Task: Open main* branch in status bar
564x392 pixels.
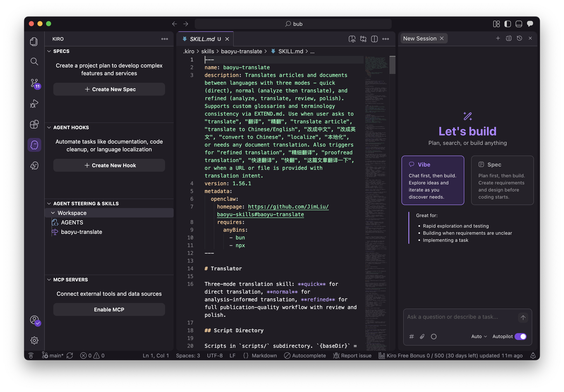Action: 53,355
